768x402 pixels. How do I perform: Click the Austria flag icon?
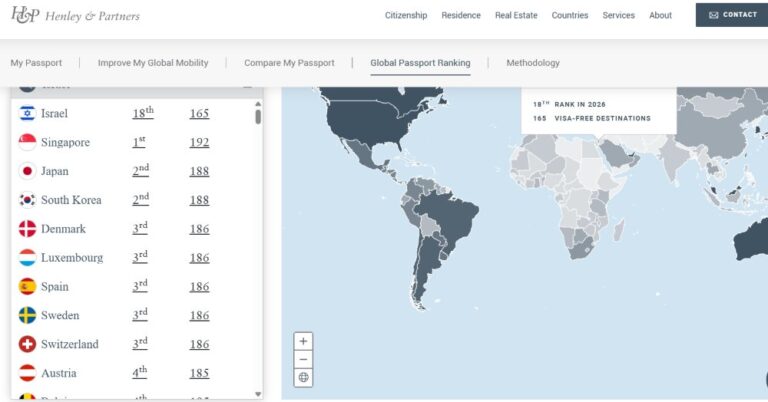pyautogui.click(x=27, y=373)
